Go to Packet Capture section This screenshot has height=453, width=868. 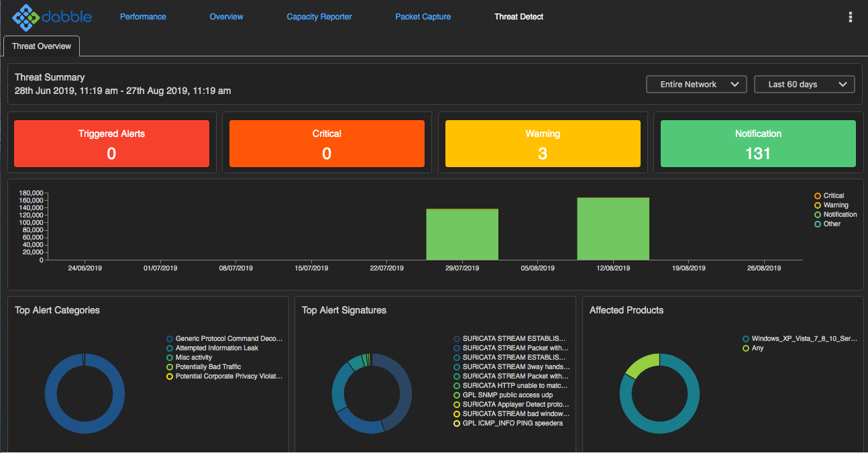tap(423, 17)
